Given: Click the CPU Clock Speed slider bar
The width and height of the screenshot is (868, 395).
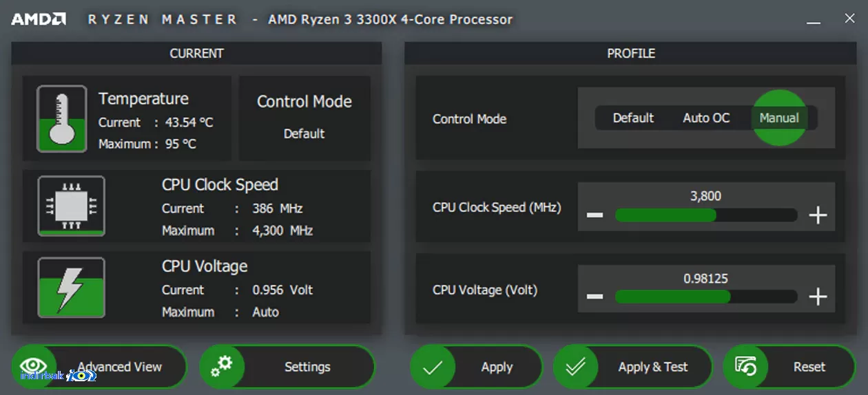Looking at the screenshot, I should [706, 215].
